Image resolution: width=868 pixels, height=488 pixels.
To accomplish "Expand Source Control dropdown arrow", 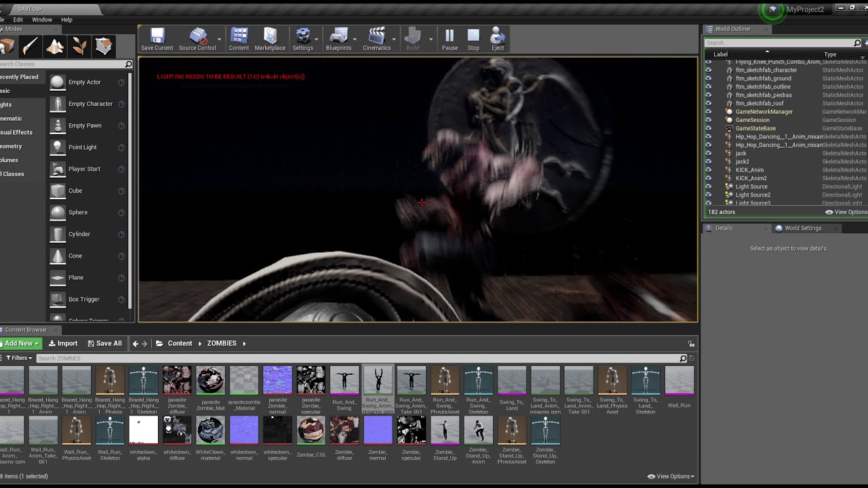I will [x=219, y=39].
